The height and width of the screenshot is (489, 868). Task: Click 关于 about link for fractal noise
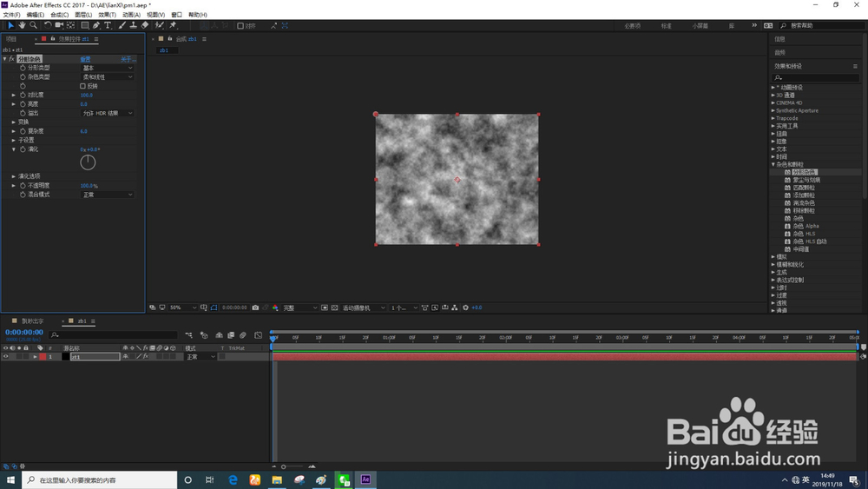[x=128, y=59]
